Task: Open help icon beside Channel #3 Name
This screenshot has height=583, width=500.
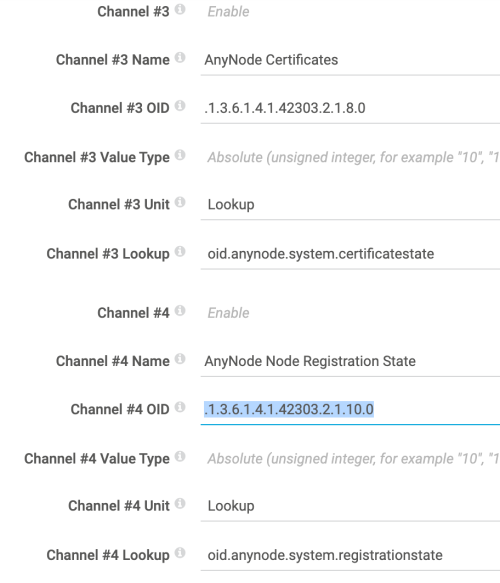Action: click(x=180, y=58)
